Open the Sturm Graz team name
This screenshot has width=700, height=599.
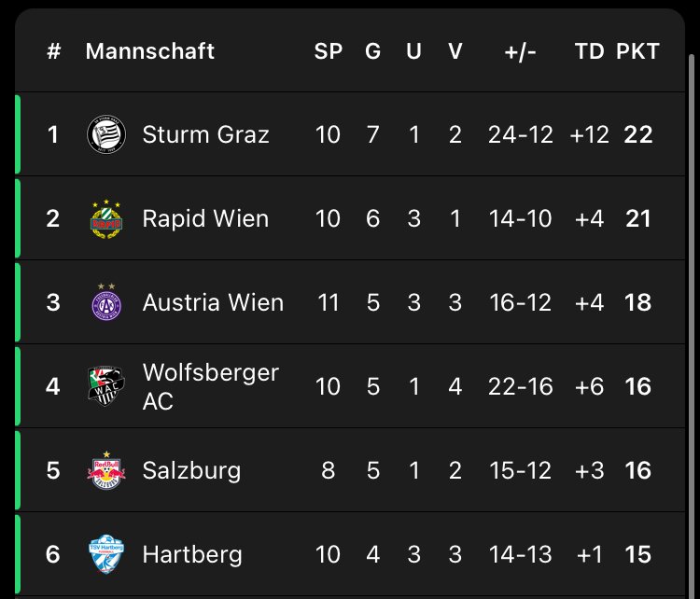[x=206, y=134]
